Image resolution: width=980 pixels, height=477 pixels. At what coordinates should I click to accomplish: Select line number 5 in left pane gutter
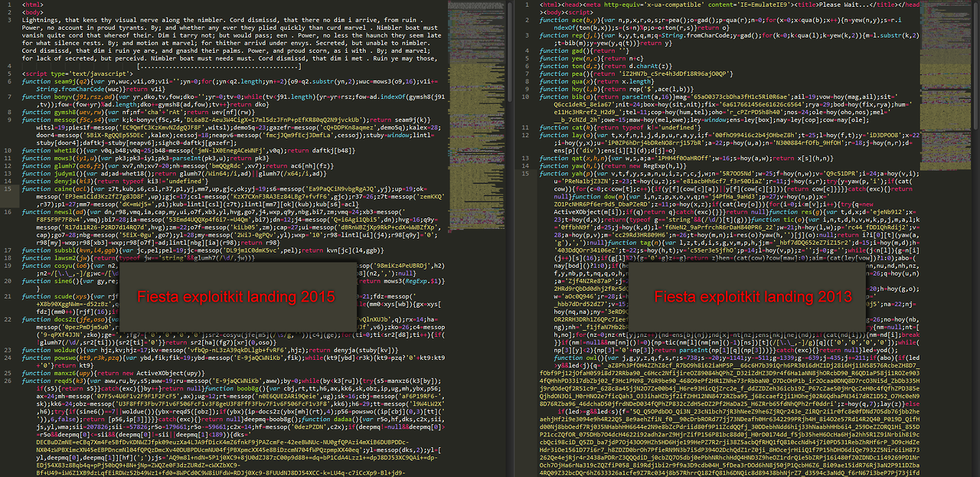tap(9, 74)
